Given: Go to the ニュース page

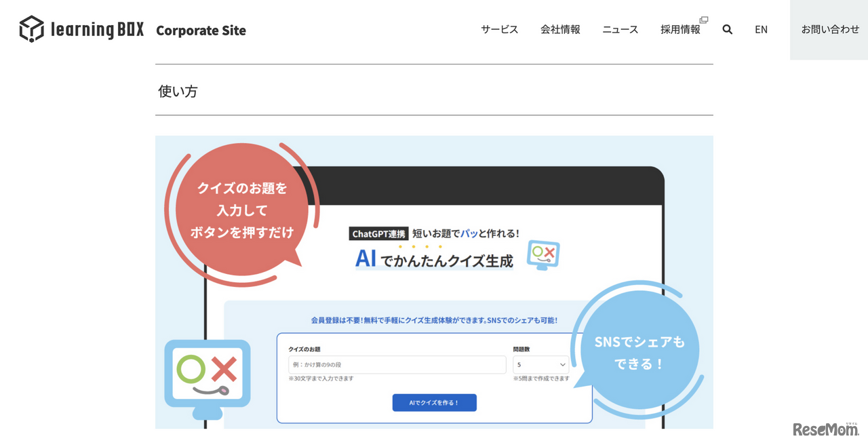Looking at the screenshot, I should [x=620, y=29].
